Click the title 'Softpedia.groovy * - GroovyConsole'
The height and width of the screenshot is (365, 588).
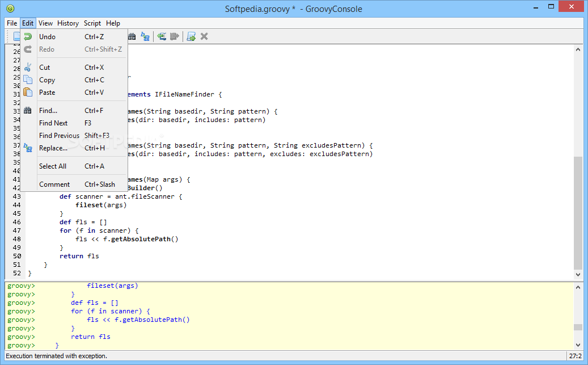pyautogui.click(x=294, y=9)
